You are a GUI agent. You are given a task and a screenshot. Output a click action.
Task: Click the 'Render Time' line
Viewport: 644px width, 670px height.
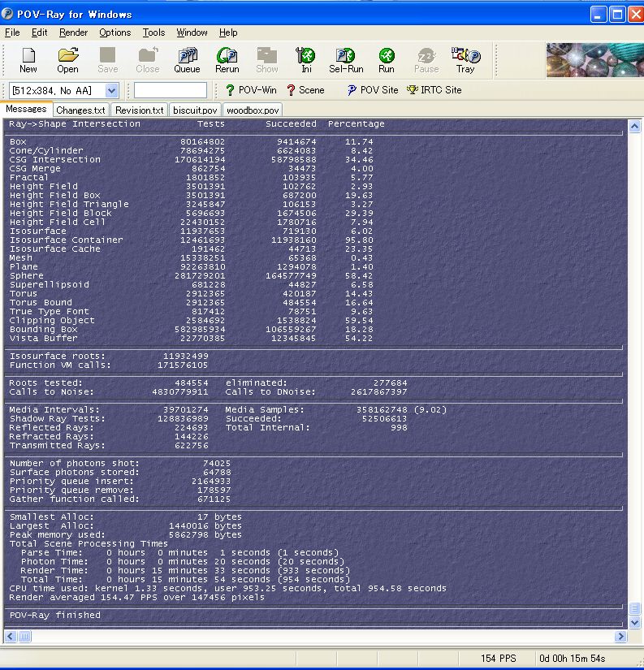coord(185,570)
